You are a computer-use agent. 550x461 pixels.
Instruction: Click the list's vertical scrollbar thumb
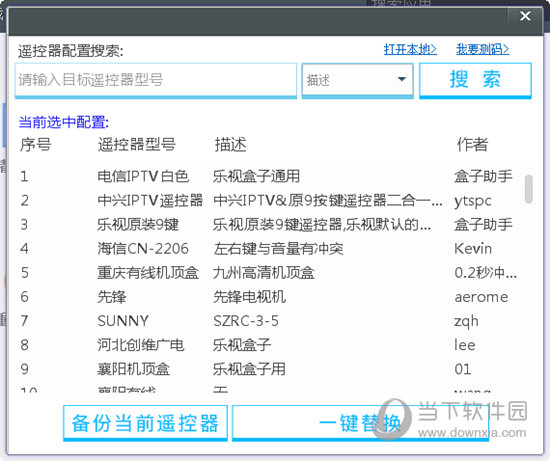529,189
